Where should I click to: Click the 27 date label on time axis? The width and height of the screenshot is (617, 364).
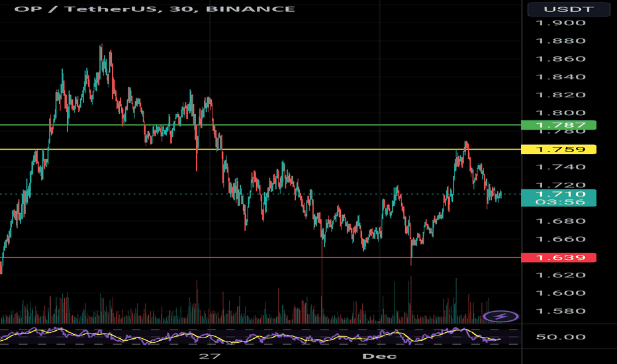point(209,356)
